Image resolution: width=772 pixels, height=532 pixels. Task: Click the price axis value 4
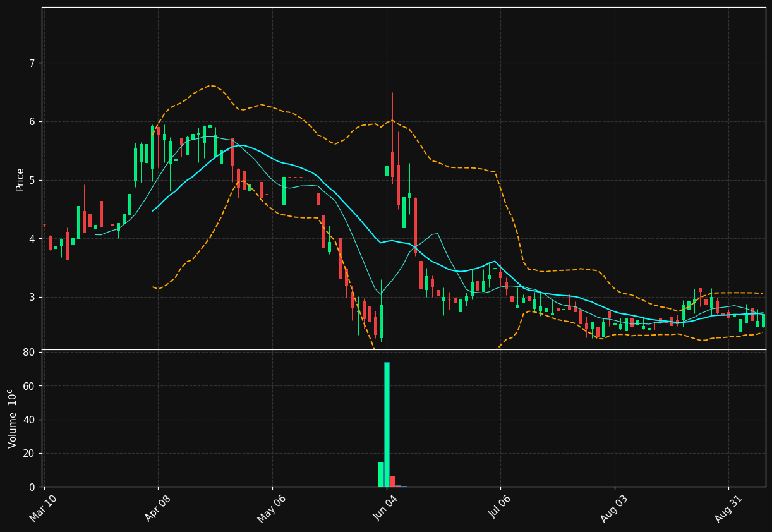tap(33, 239)
